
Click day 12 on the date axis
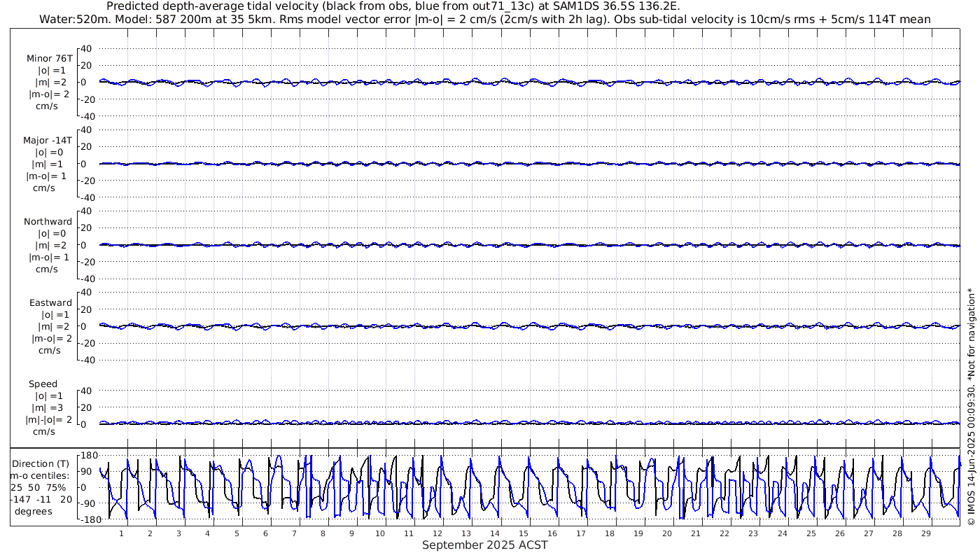[437, 533]
